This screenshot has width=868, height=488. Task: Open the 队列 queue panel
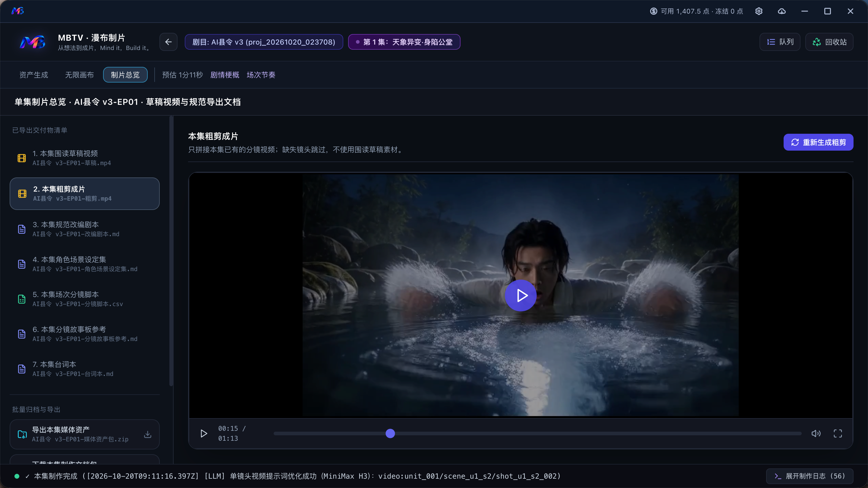[780, 42]
